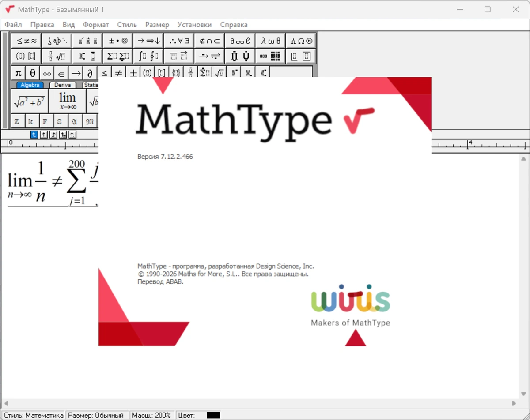The image size is (530, 420).
Task: Open the Вид menu
Action: [69, 25]
